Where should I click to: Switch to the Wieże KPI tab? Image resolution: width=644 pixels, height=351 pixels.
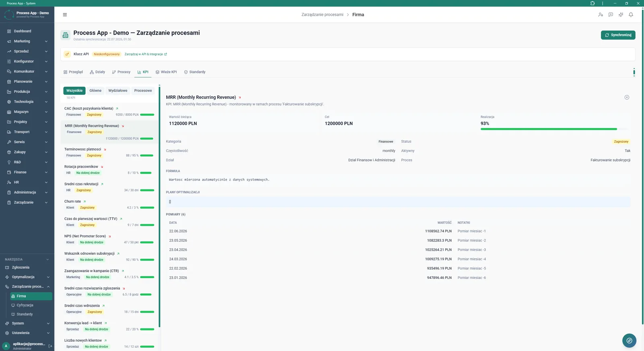pyautogui.click(x=166, y=72)
